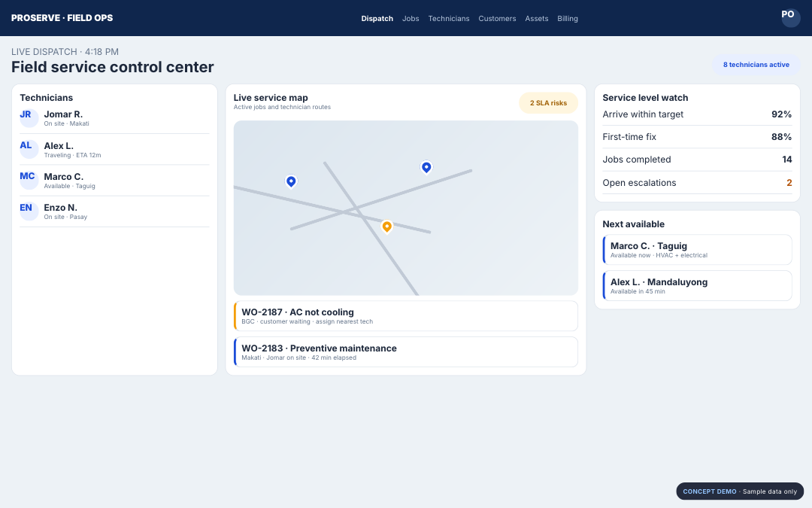Click the Field service control center title
The image size is (812, 508).
point(112,67)
